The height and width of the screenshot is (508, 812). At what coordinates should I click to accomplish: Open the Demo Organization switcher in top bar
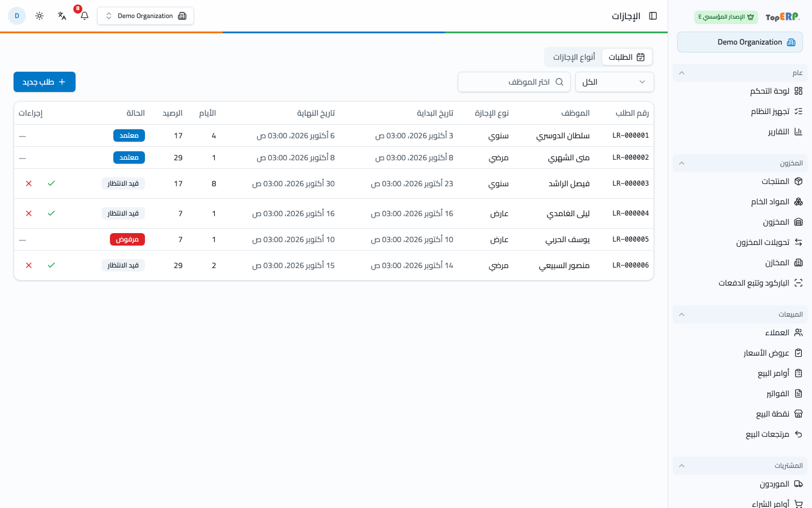pos(145,16)
